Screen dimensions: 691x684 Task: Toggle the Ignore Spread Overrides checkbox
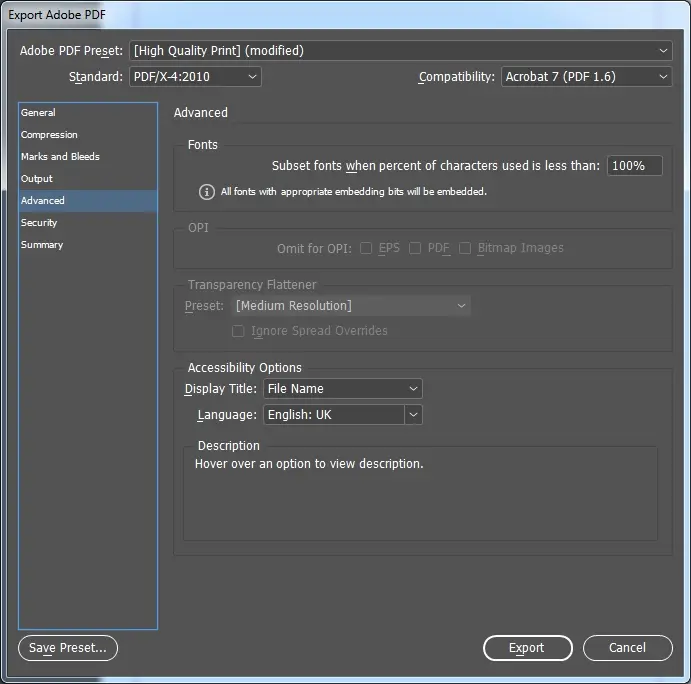tap(238, 331)
